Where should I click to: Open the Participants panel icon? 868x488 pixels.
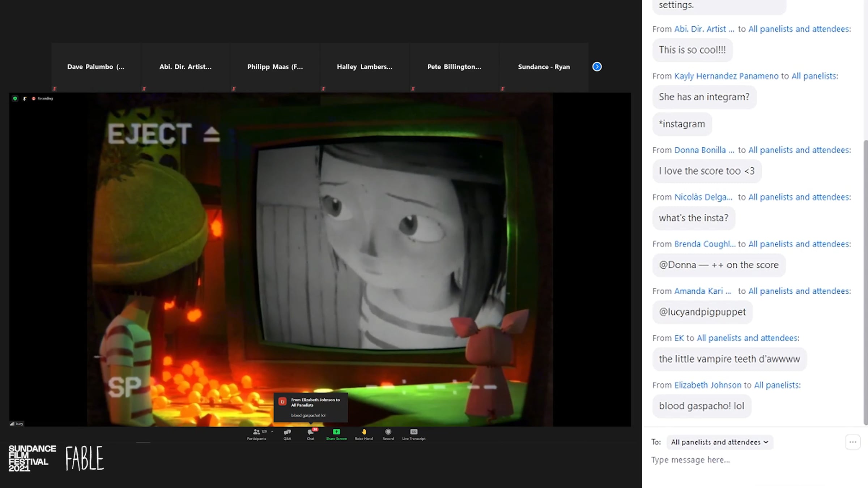256,434
